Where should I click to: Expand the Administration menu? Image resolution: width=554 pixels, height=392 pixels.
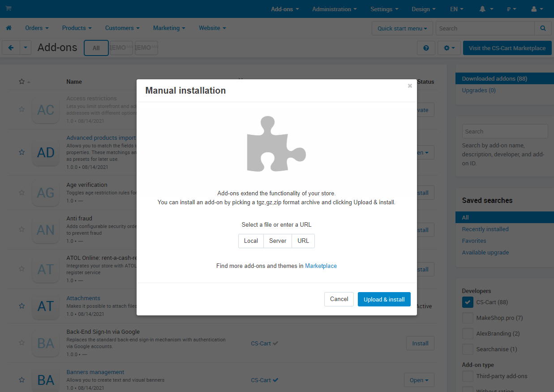(x=334, y=9)
